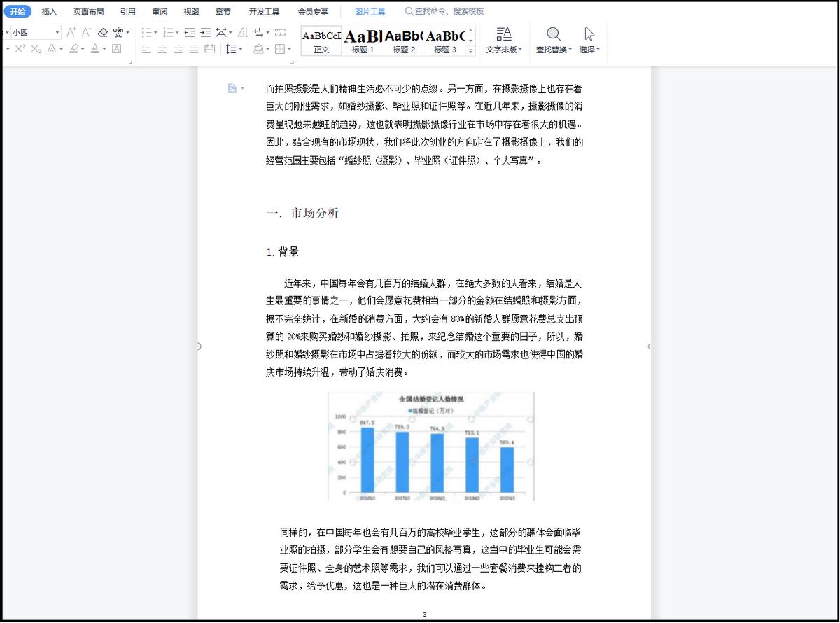840x623 pixels.
Task: Expand the styles gallery with the down arrow
Action: 472,41
